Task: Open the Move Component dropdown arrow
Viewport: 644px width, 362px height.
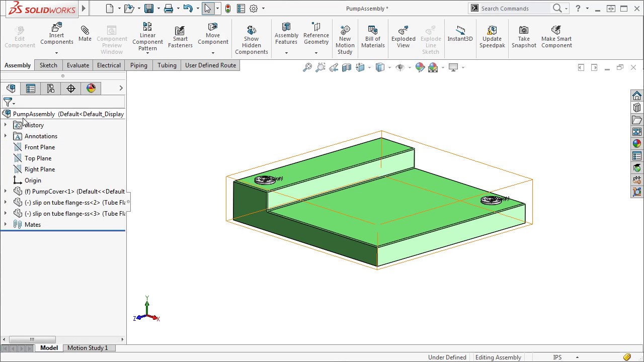Action: tap(213, 53)
